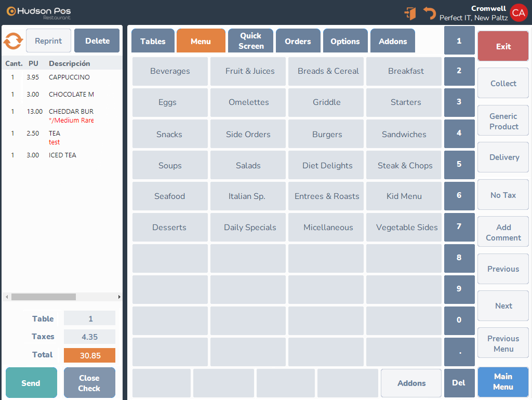The width and height of the screenshot is (532, 400).
Task: Click the orange door logout icon
Action: [x=410, y=14]
